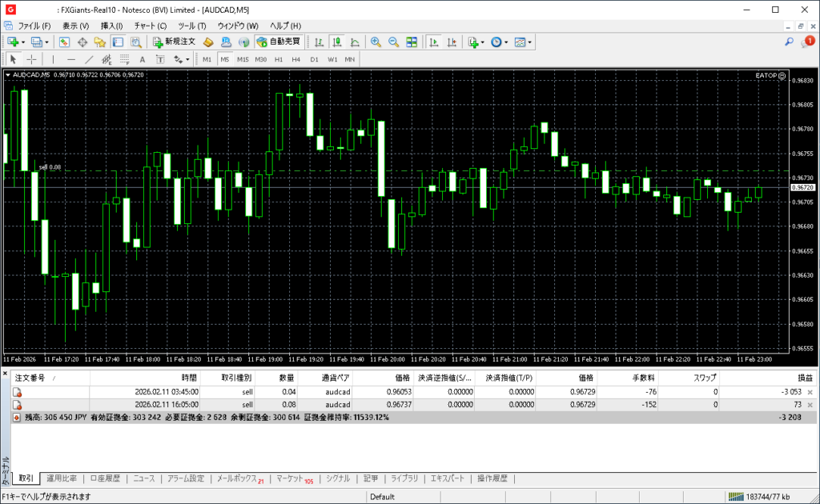Click the zoom in magnifier icon

click(x=375, y=42)
